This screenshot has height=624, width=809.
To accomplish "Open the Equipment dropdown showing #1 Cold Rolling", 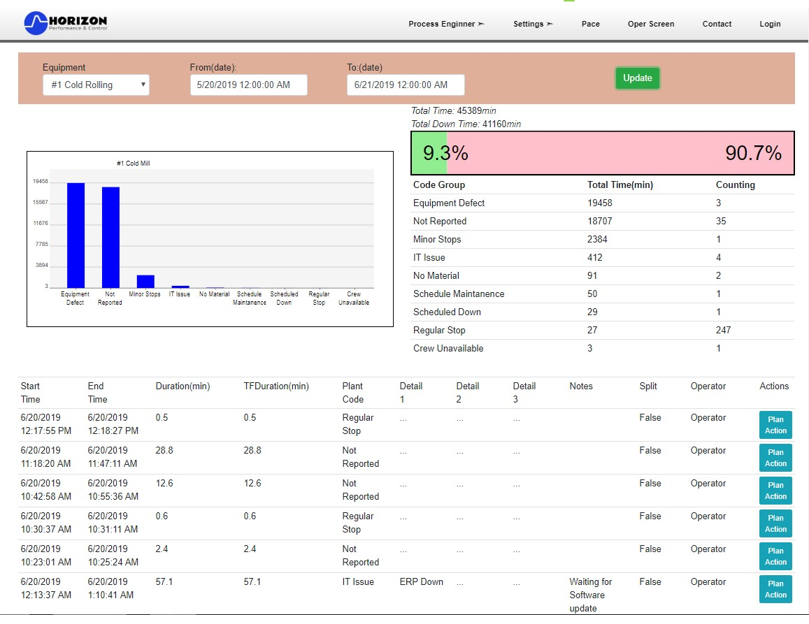I will pos(96,85).
